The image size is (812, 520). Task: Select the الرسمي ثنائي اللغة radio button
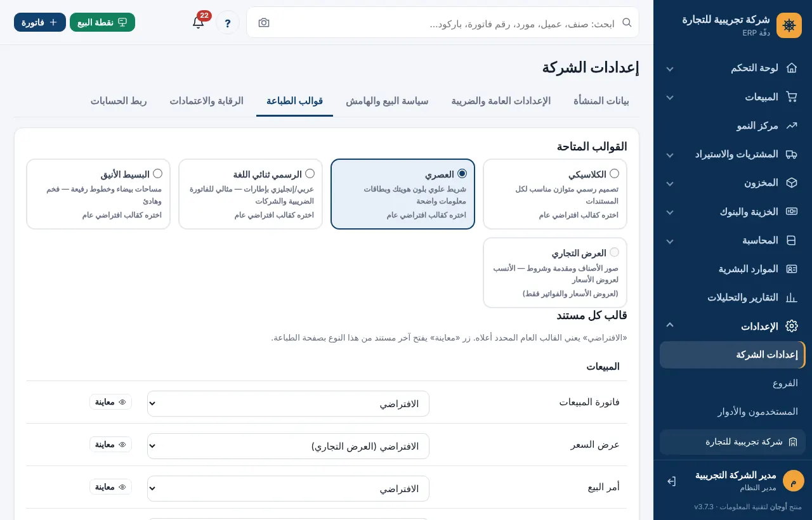point(310,174)
